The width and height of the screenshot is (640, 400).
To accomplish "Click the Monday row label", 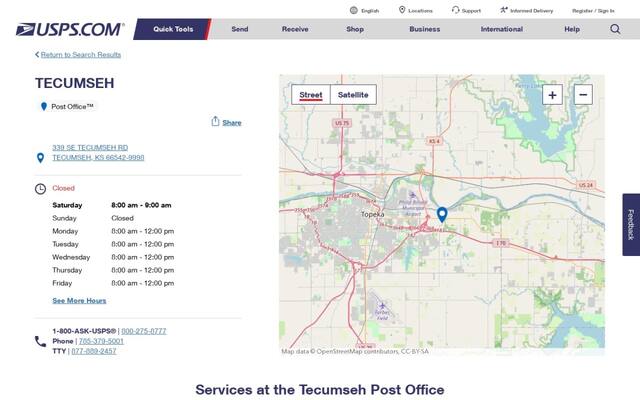I will coord(65,231).
